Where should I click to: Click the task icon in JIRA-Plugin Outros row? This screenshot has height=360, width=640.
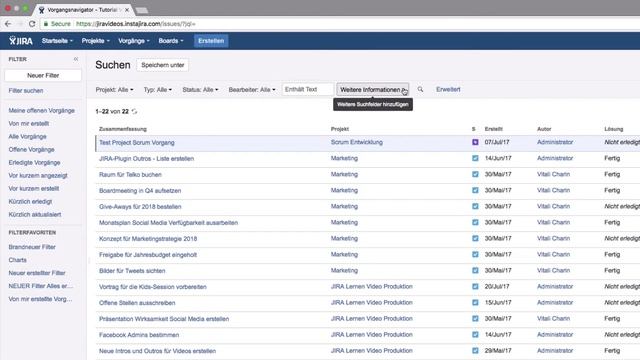[475, 158]
